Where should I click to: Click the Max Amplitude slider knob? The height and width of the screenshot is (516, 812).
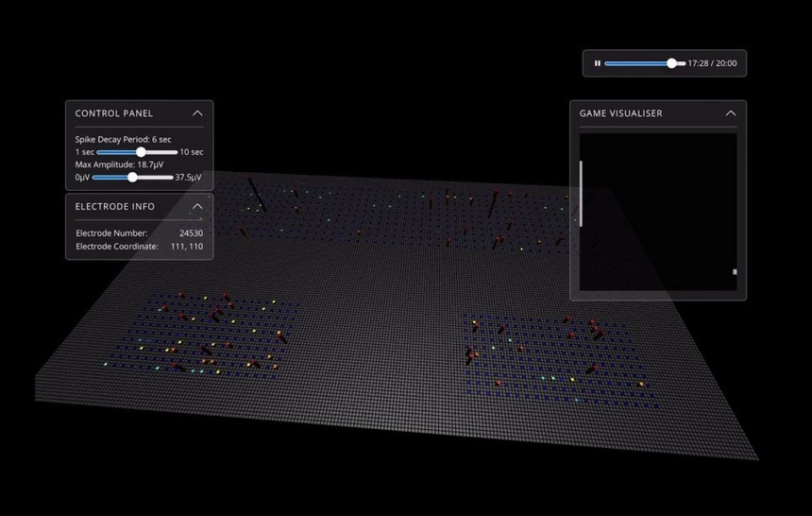pos(132,178)
